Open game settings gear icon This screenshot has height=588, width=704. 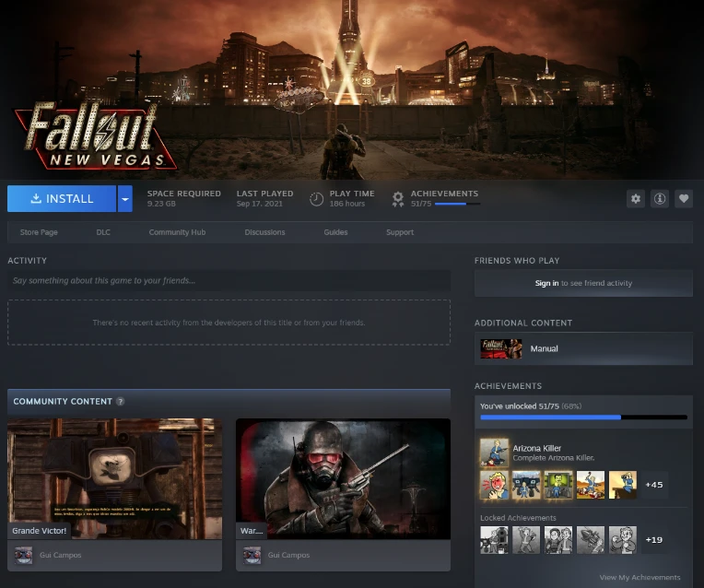pyautogui.click(x=635, y=198)
